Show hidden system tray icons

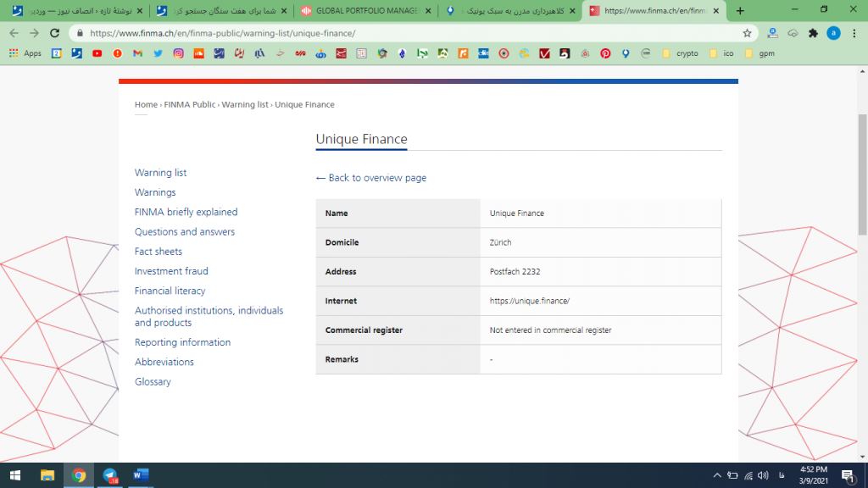[717, 475]
